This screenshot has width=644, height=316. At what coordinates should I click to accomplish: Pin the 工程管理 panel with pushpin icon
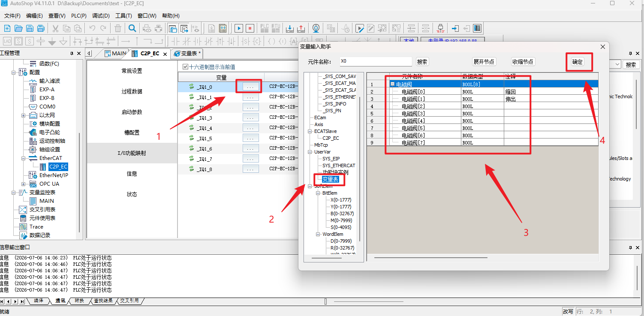tap(72, 54)
